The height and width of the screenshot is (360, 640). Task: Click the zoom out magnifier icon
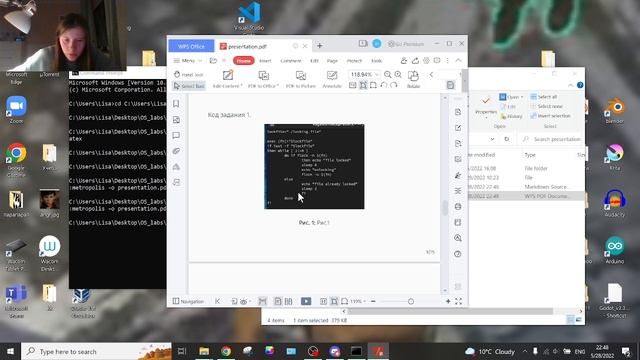coord(388,75)
